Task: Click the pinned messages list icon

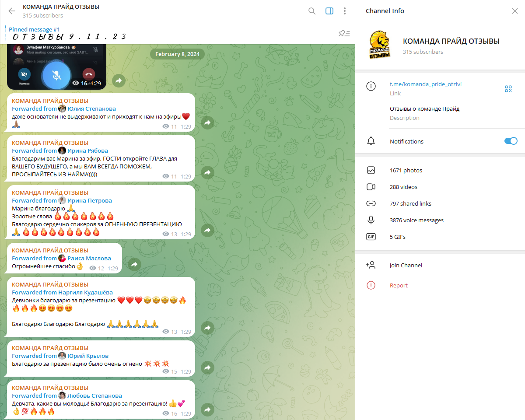Action: [x=344, y=33]
